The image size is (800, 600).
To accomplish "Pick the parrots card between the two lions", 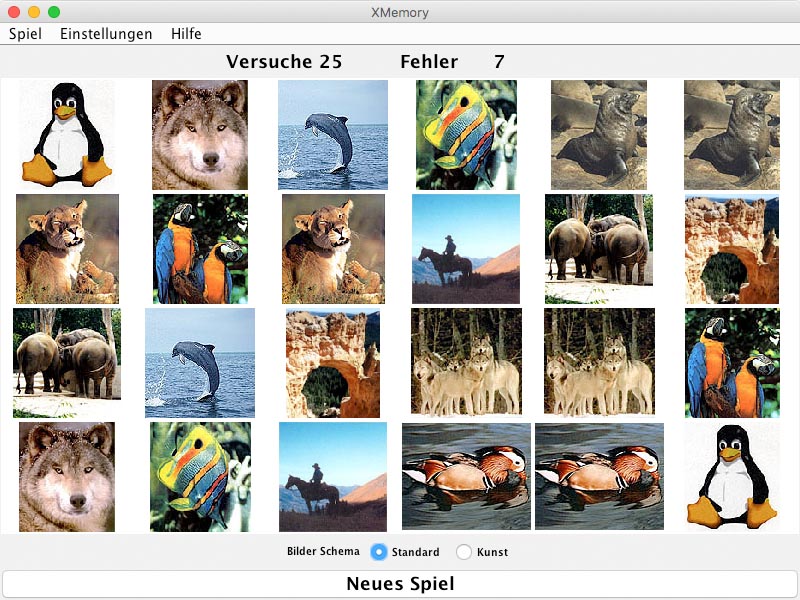I will click(x=201, y=249).
